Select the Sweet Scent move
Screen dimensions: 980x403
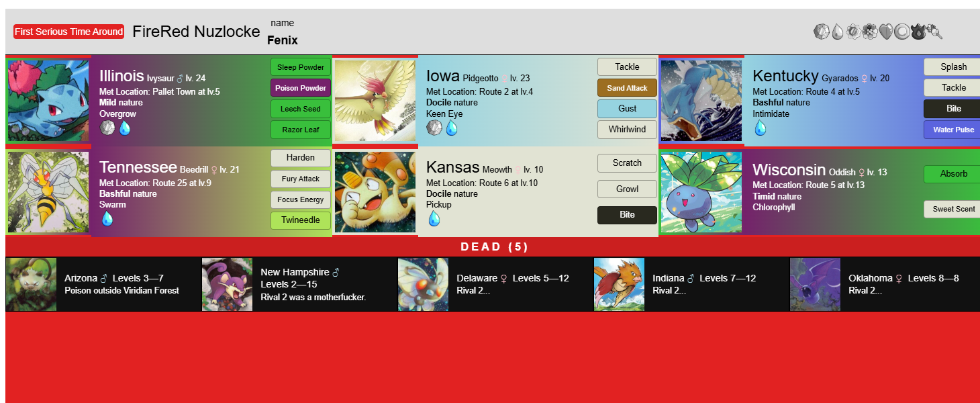pyautogui.click(x=952, y=209)
